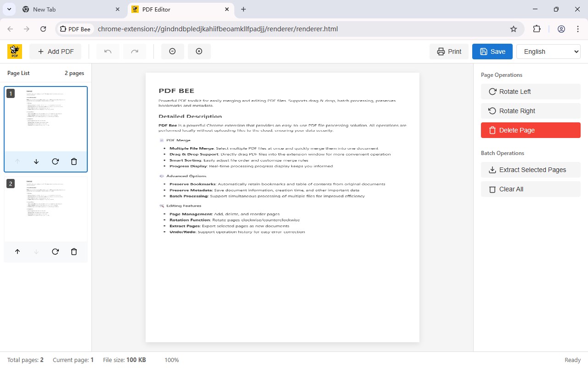Undo the last action
The width and height of the screenshot is (588, 368).
108,52
